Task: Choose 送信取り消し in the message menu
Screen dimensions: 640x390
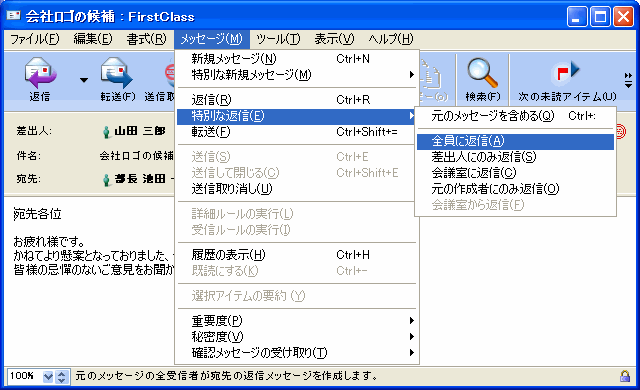Action: (x=298, y=189)
